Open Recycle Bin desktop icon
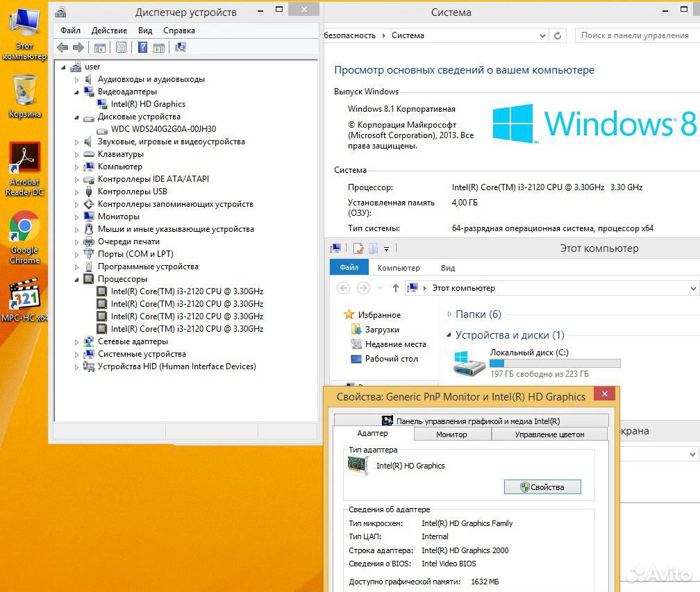700x592 pixels. coord(24,96)
